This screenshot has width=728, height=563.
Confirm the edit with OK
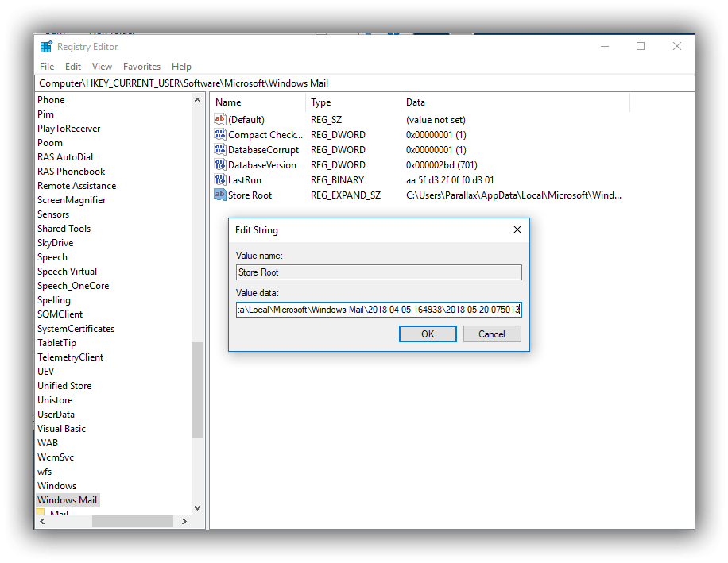click(428, 334)
